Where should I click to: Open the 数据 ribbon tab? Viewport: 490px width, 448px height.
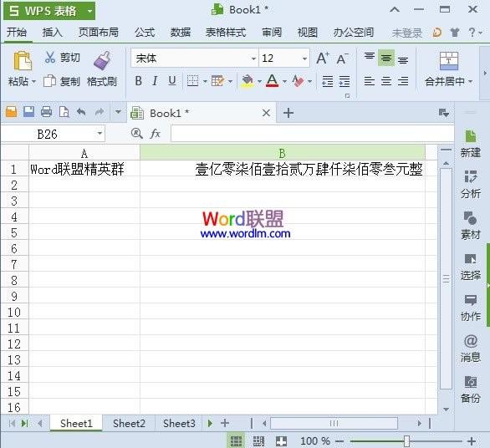[181, 32]
